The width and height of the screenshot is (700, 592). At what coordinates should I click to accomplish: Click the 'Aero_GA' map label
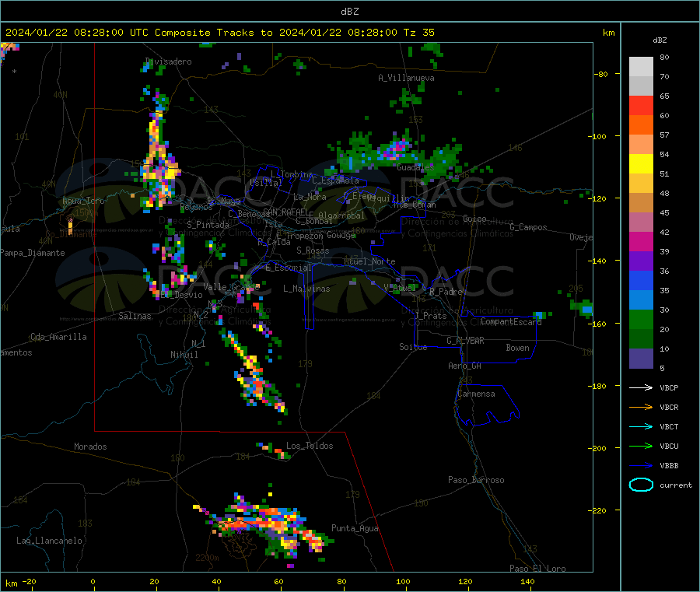(465, 366)
